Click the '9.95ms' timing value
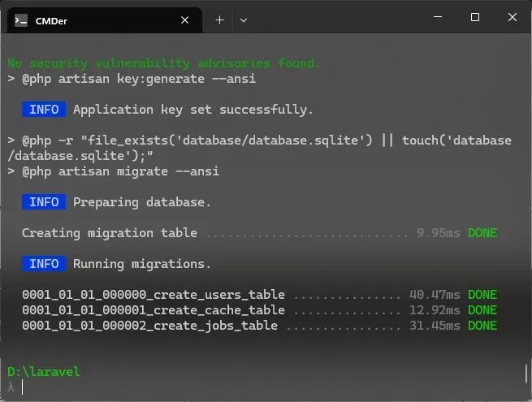Image resolution: width=532 pixels, height=402 pixels. click(x=439, y=233)
